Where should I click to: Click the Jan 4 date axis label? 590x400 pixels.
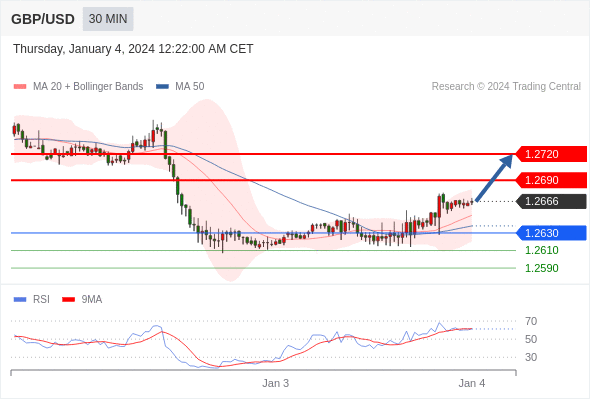pyautogui.click(x=472, y=383)
